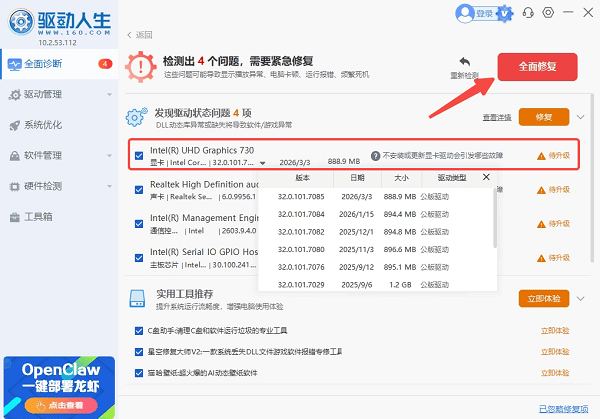Expand 软件管理 sidebar arrow
The width and height of the screenshot is (600, 419).
click(x=109, y=156)
